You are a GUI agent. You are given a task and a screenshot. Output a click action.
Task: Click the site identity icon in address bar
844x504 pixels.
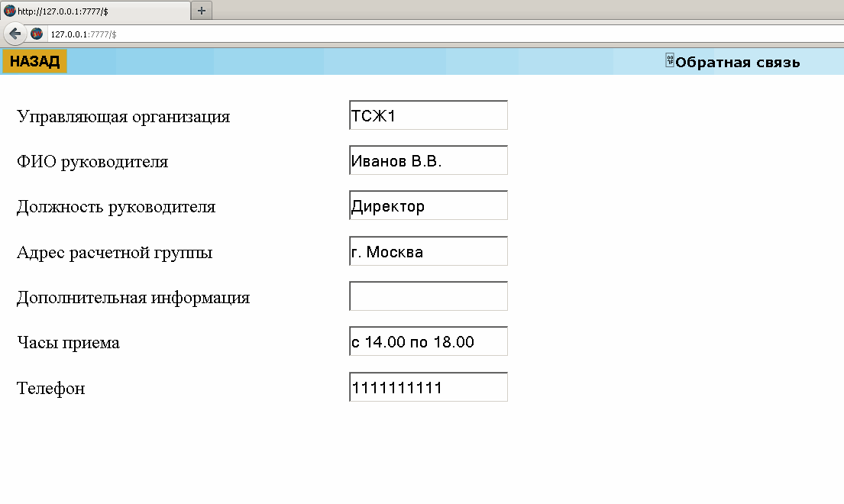tap(37, 34)
